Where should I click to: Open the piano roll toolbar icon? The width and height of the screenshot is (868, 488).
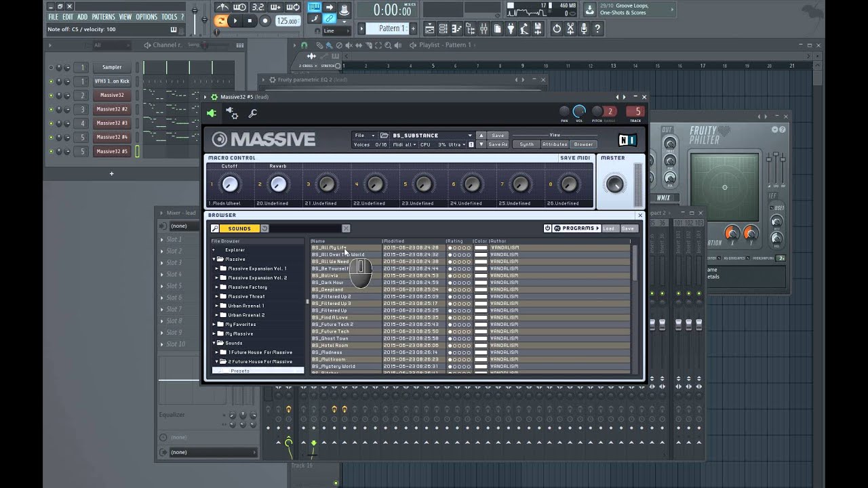click(456, 28)
